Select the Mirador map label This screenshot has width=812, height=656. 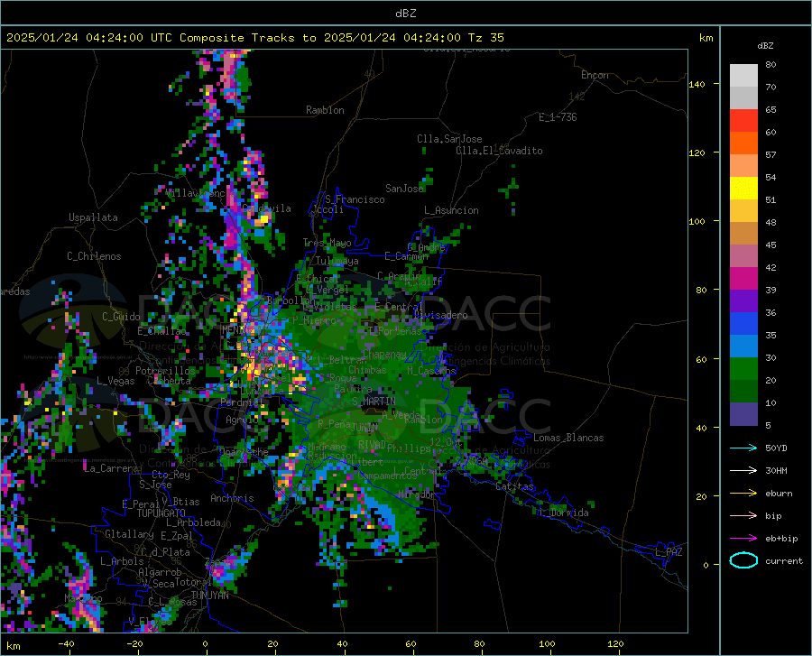(x=417, y=494)
